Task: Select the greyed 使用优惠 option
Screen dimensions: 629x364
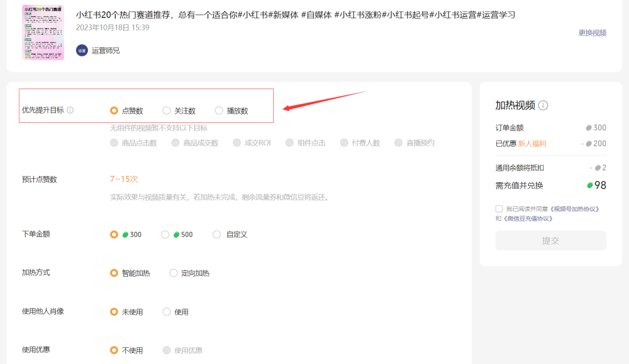Action: tap(167, 351)
